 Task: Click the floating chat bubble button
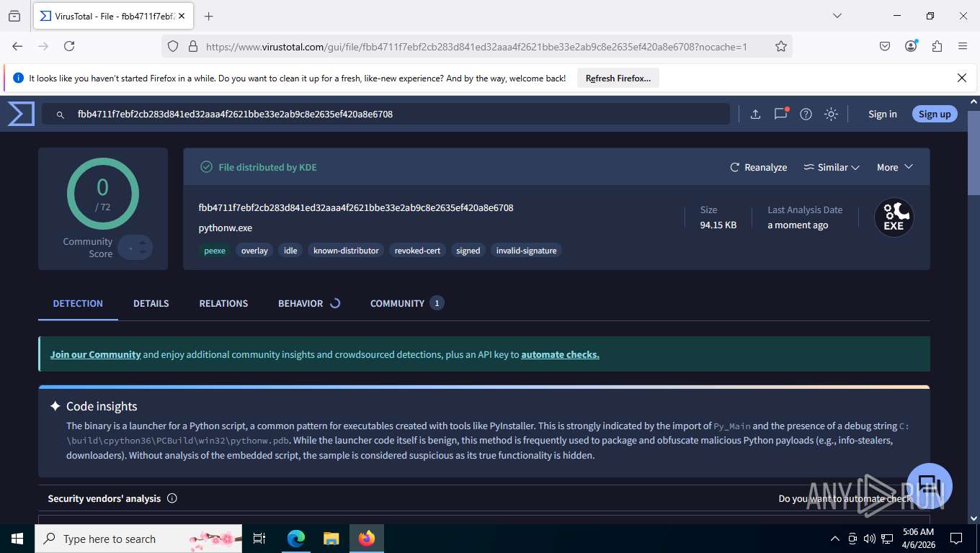click(x=929, y=486)
